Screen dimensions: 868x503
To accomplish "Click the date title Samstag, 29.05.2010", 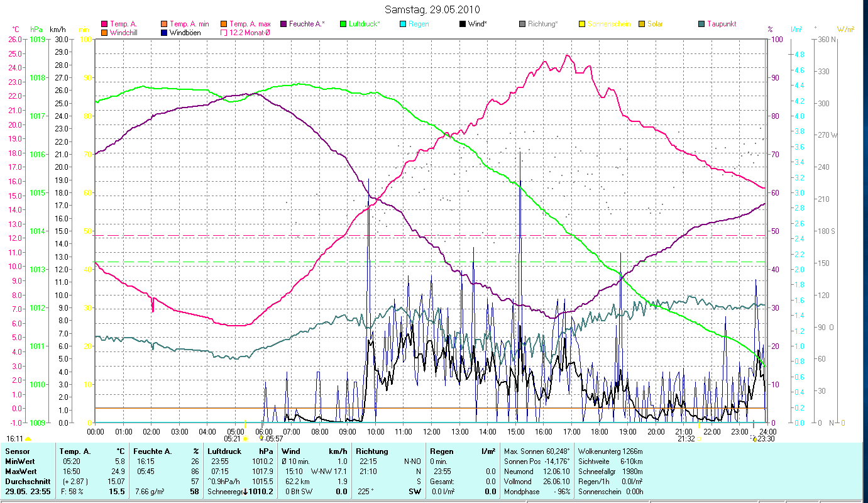I will [x=434, y=10].
